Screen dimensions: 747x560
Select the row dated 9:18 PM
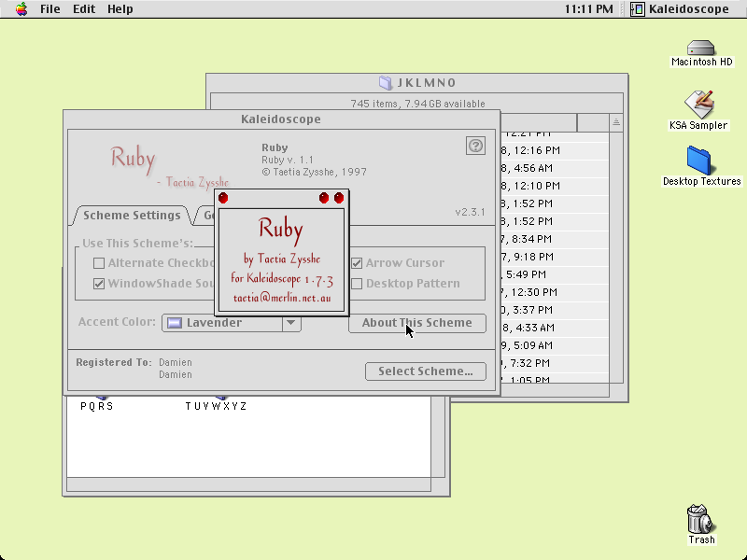[554, 257]
